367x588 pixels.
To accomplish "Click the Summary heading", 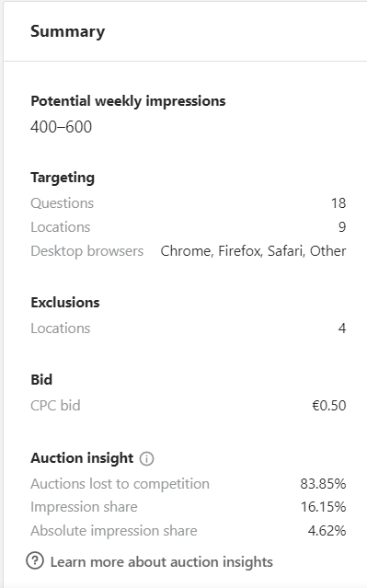I will coord(67,31).
